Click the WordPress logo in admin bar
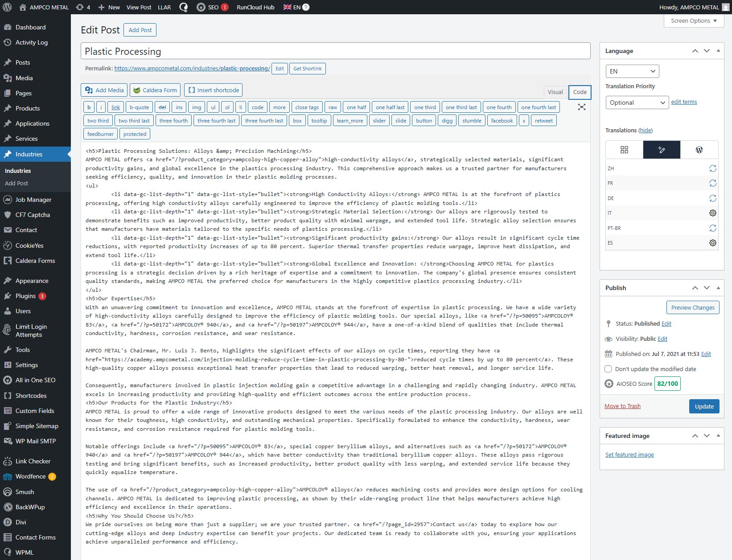This screenshot has height=560, width=732. pos(7,7)
